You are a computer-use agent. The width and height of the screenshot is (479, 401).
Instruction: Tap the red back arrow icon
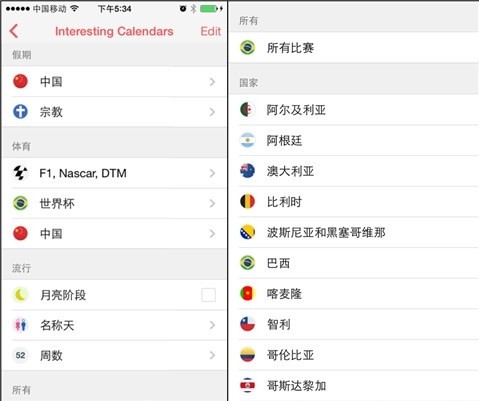pyautogui.click(x=14, y=31)
